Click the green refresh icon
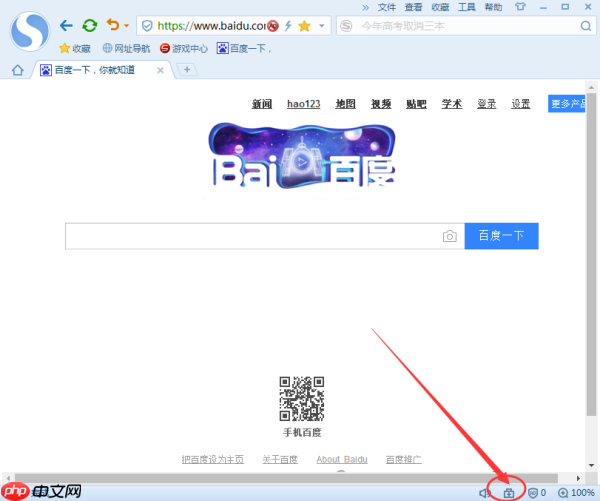The width and height of the screenshot is (600, 501). [90, 26]
